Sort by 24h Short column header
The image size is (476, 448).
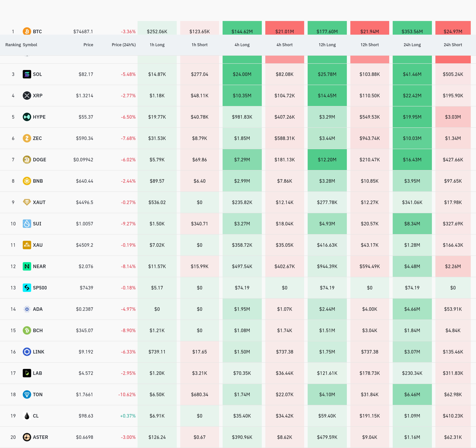click(453, 45)
